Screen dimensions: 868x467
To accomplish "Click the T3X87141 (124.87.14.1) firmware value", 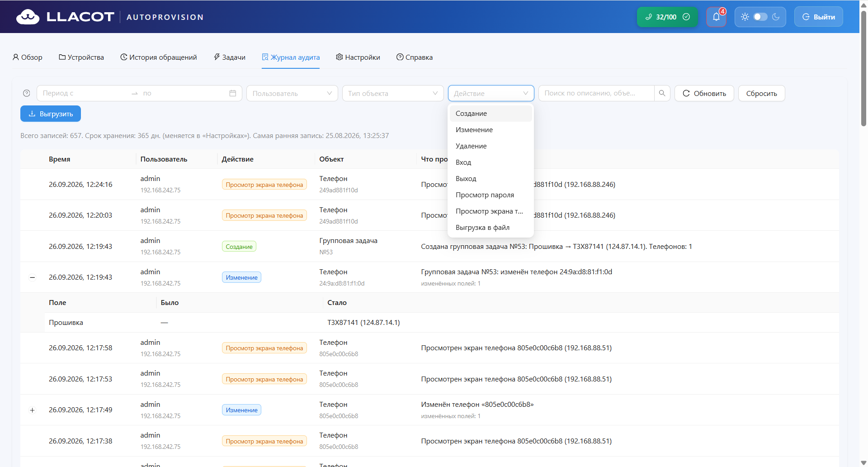I will click(363, 323).
